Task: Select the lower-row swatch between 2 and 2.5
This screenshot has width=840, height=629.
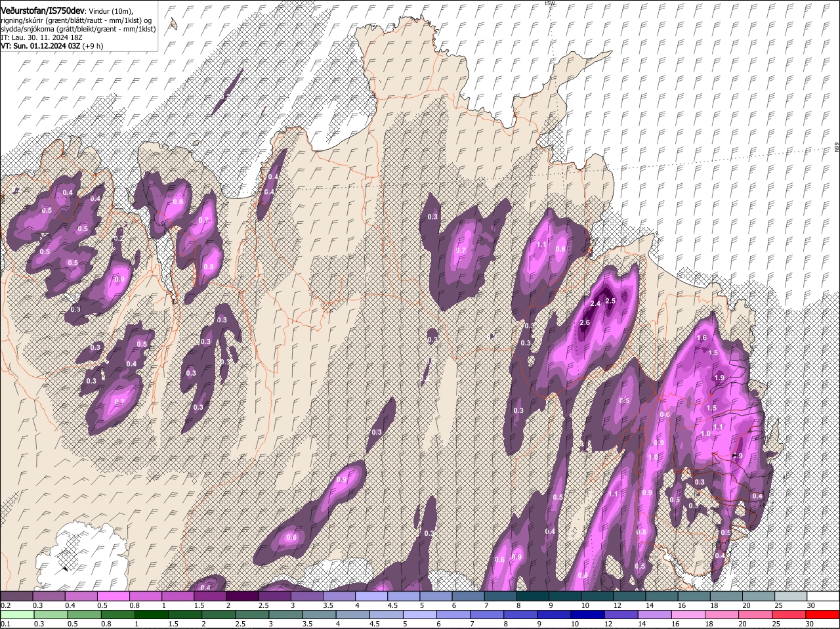Action: click(219, 615)
